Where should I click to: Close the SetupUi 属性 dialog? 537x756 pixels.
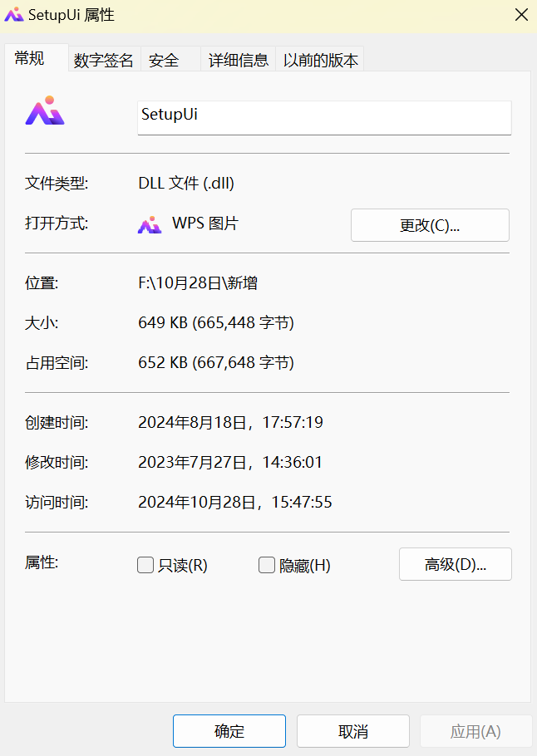[521, 15]
